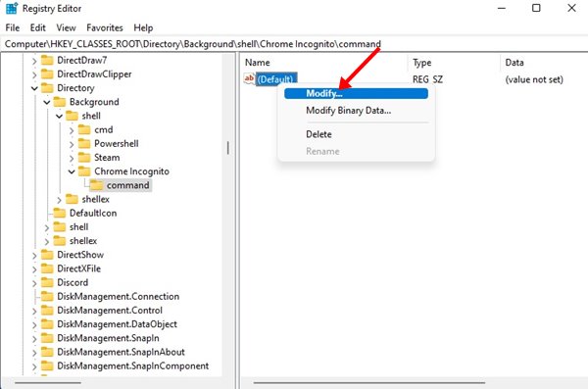Collapse the Chrome Incognito key chevron
Image resolution: width=588 pixels, height=389 pixels.
[72, 171]
